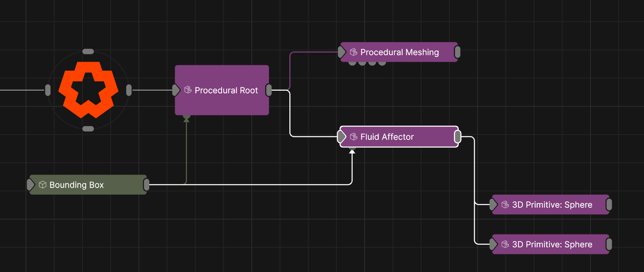Image resolution: width=644 pixels, height=272 pixels.
Task: Click the right port of the root node
Action: click(129, 90)
